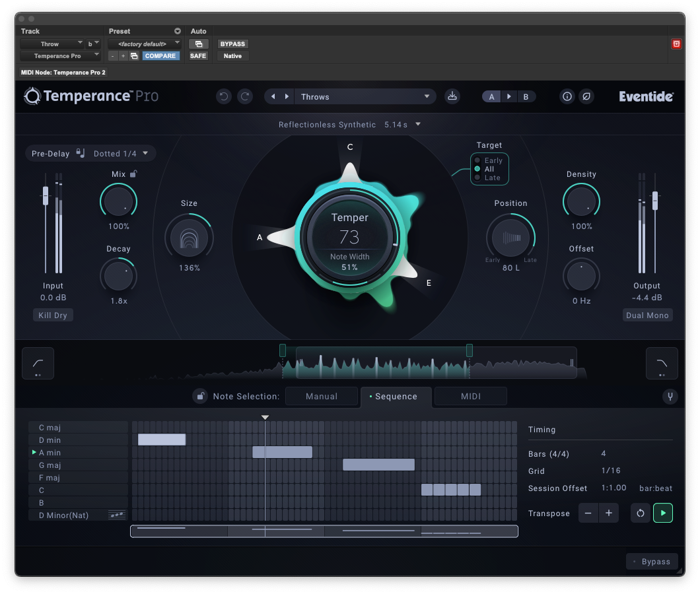This screenshot has height=594, width=700.
Task: Select the Late target radio option
Action: (x=477, y=178)
